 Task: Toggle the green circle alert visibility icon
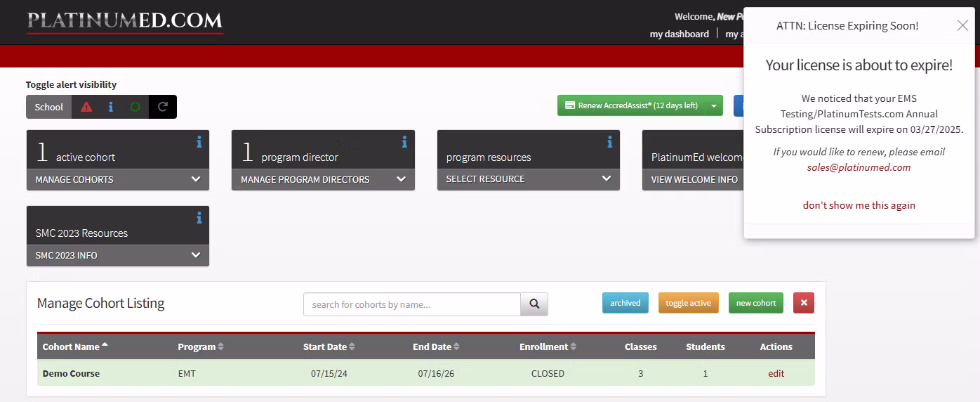click(x=135, y=107)
